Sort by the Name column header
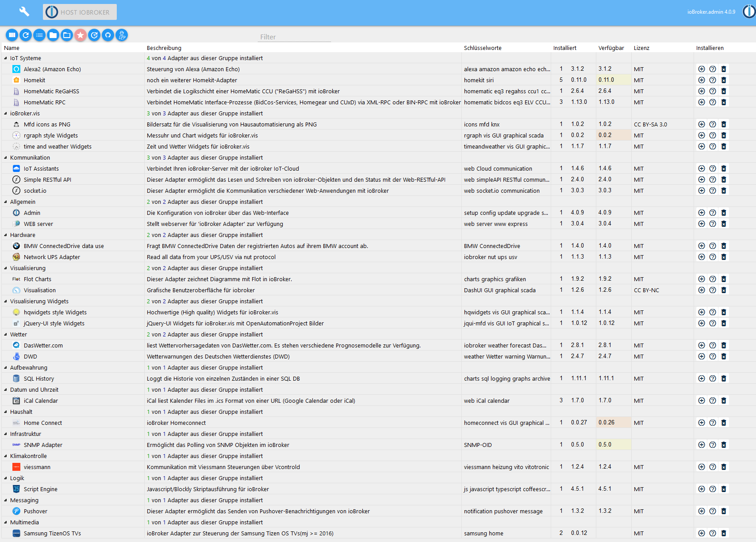The height and width of the screenshot is (542, 756). (12, 48)
